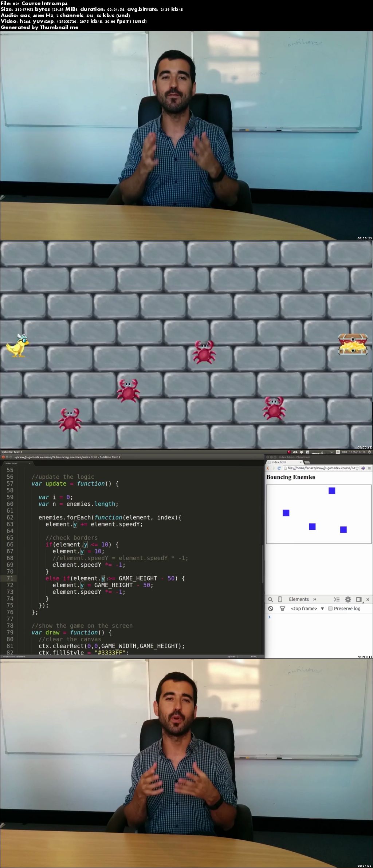Toggle the DevTools device mode phone icon
This screenshot has width=373, height=868.
click(x=280, y=599)
